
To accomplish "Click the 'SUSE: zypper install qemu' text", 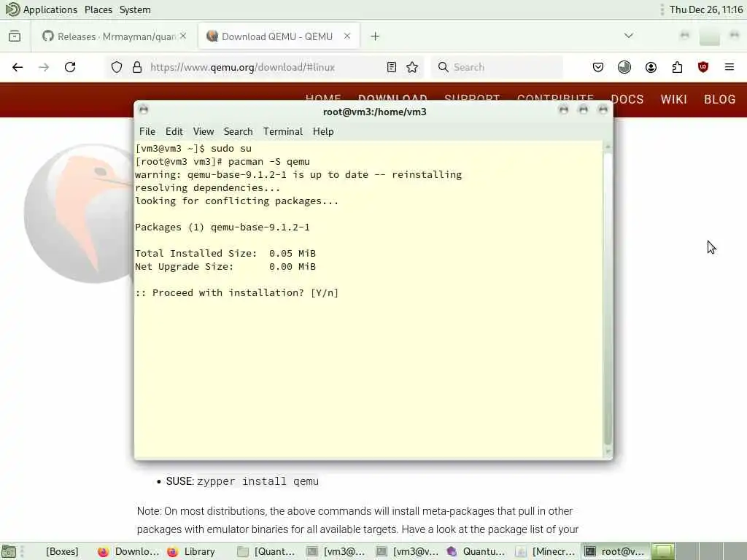I will [x=242, y=481].
